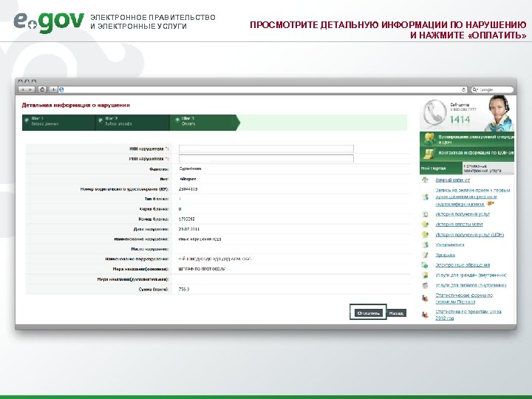Image resolution: width=532 pixels, height=399 pixels.
Task: Open Контактная информация по ЦОН-ам banner
Action: point(467,154)
